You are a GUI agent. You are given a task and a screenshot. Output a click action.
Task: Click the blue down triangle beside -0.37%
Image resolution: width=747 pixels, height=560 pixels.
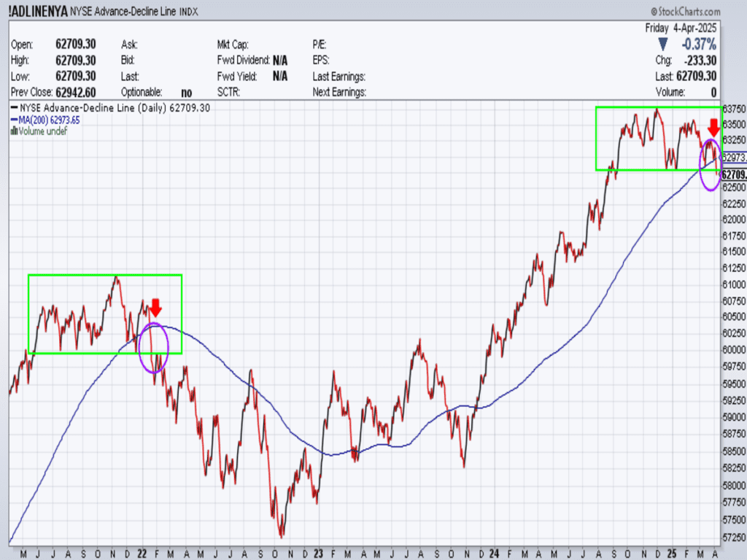tap(662, 44)
